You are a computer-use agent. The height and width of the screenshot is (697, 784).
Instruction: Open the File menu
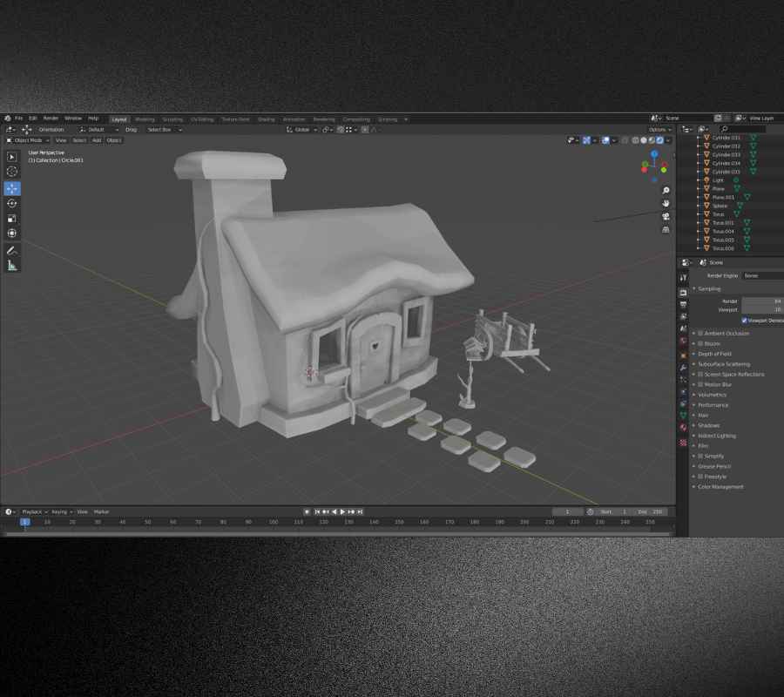18,118
